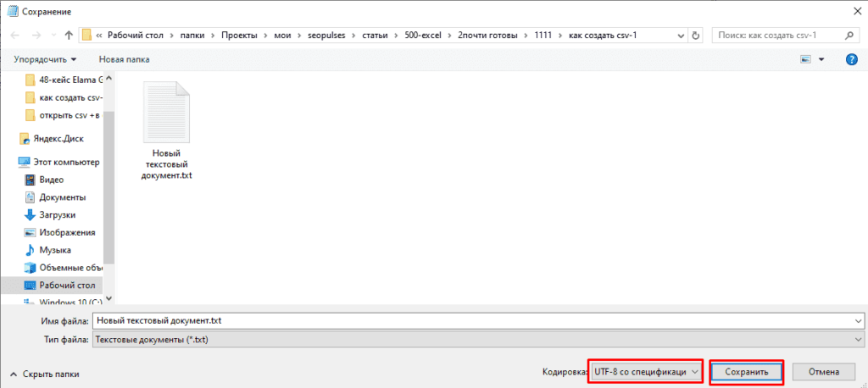
Task: Click the Музыка note icon
Action: click(31, 250)
